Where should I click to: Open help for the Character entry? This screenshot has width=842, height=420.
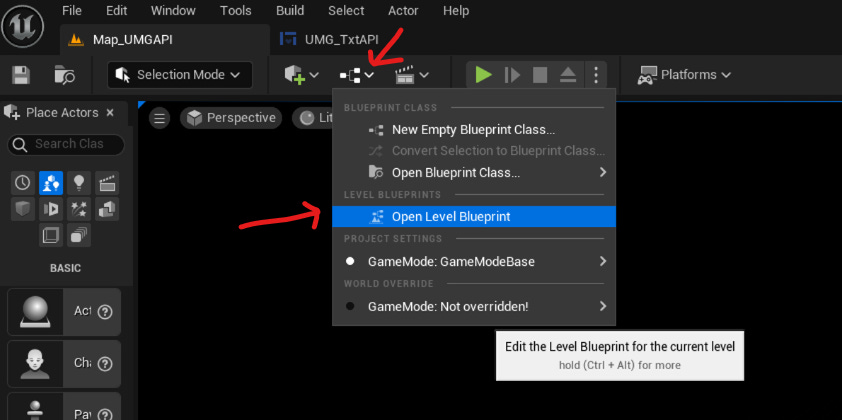pos(105,364)
